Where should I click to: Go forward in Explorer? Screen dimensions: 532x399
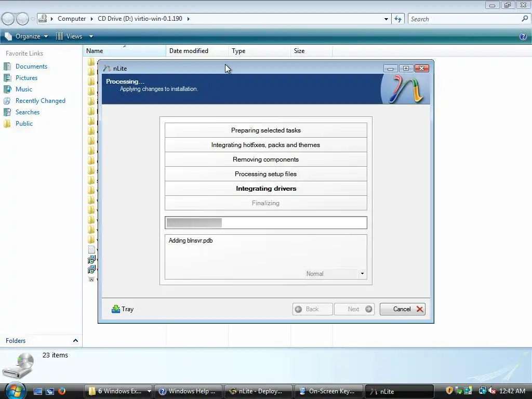[22, 19]
